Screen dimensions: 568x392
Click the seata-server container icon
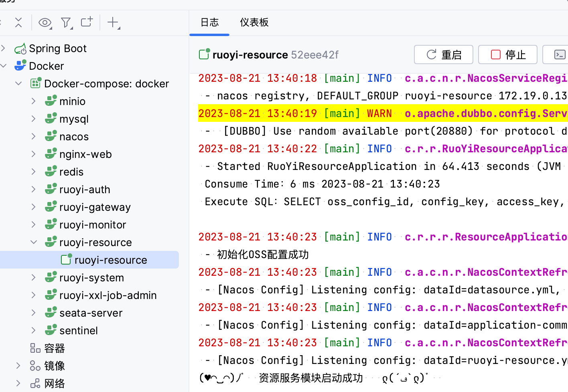pos(51,313)
